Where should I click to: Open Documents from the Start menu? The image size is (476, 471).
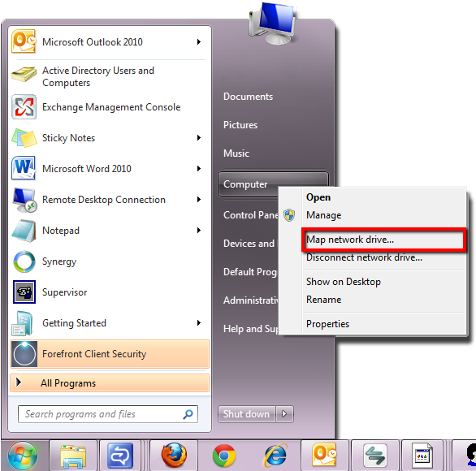pyautogui.click(x=248, y=97)
